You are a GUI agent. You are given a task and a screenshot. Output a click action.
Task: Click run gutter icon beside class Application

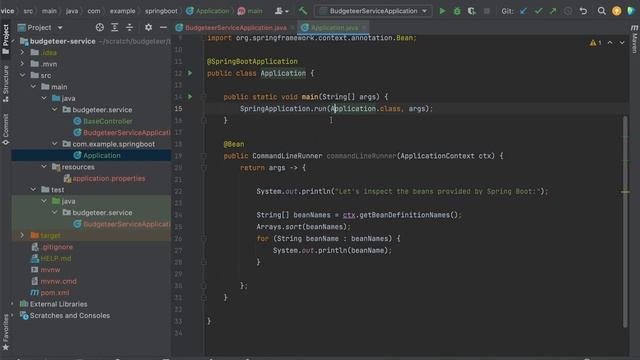[x=190, y=73]
